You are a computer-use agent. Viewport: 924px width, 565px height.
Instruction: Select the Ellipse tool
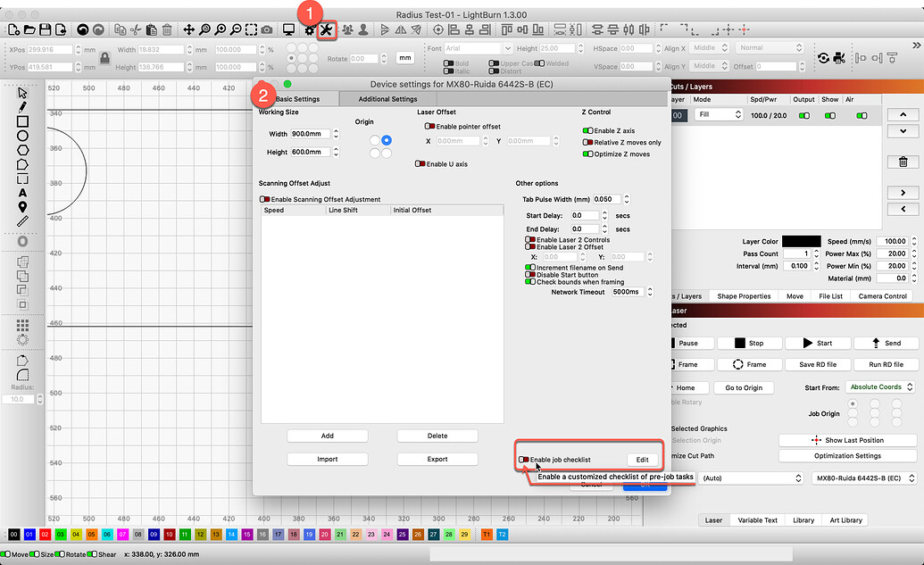21,136
